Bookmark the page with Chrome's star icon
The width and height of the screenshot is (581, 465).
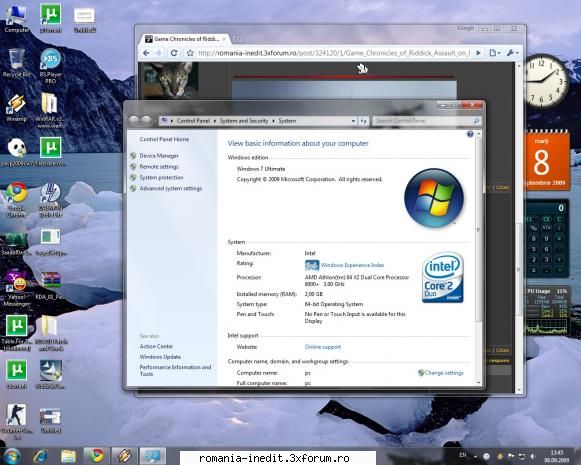point(190,53)
